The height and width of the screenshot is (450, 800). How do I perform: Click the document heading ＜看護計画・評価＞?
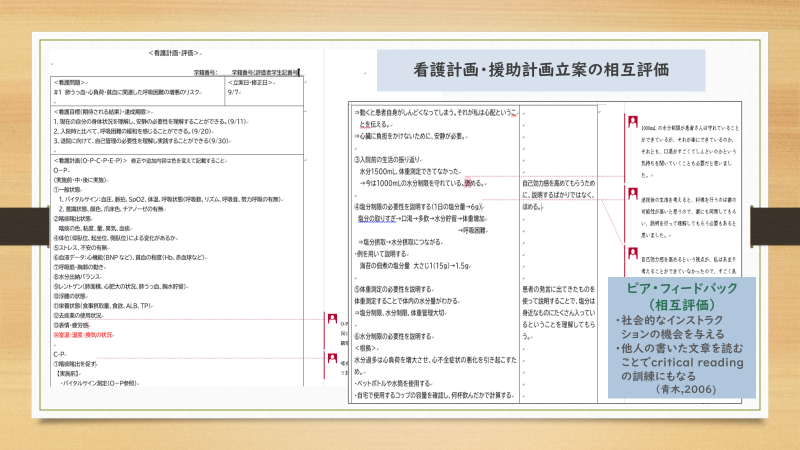pyautogui.click(x=174, y=53)
